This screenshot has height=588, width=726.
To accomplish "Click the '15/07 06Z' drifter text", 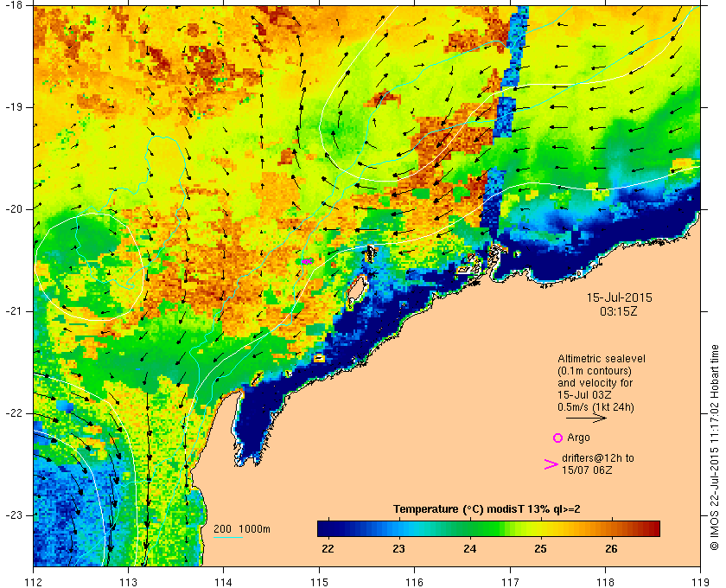I will 587,470.
